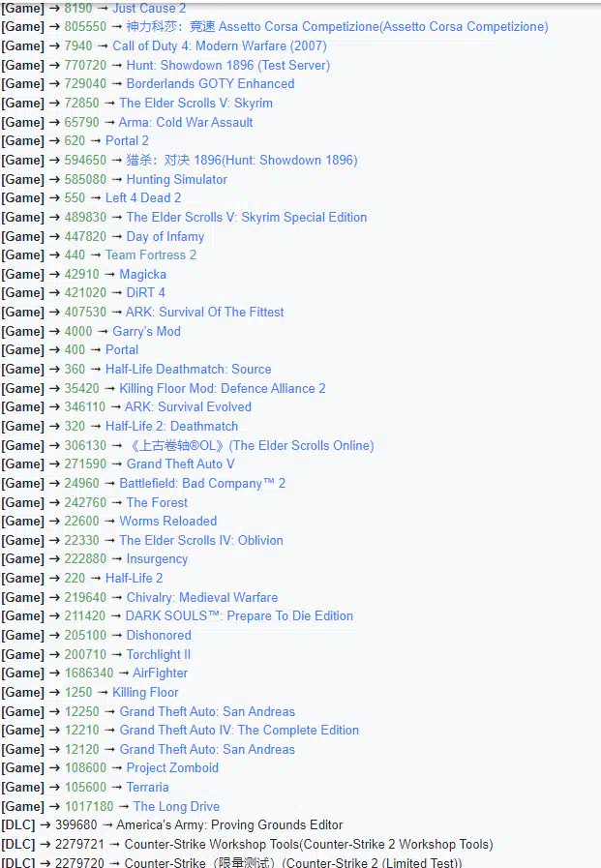Image resolution: width=601 pixels, height=868 pixels.
Task: Open The Elder Scrolls V: Skyrim link
Action: (x=195, y=103)
